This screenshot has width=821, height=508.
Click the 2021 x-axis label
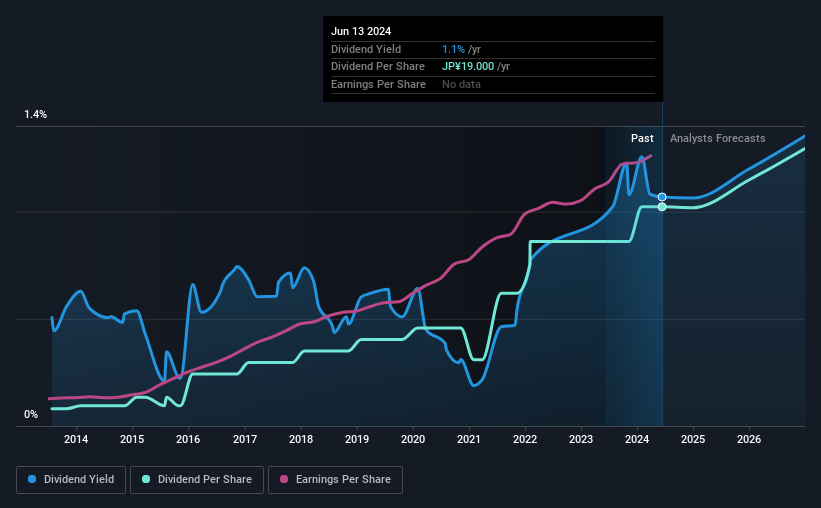point(469,439)
